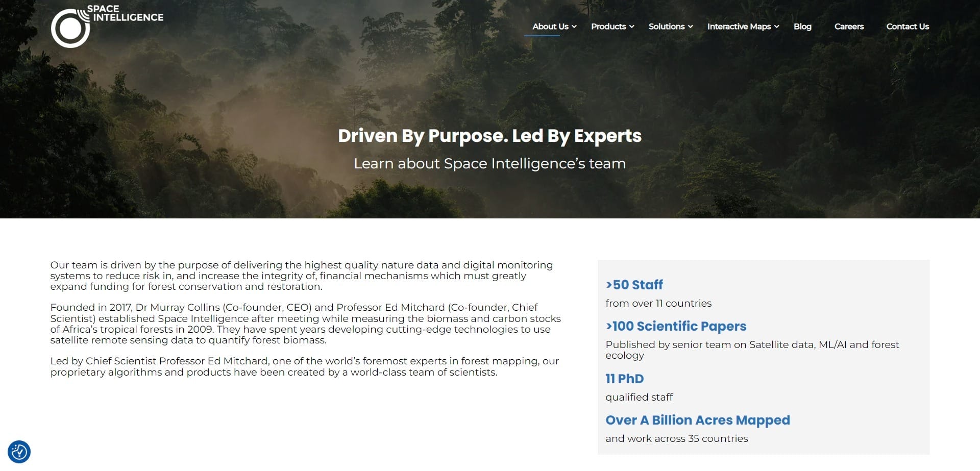Click the '11 PhD' statistic
Image resolution: width=980 pixels, height=471 pixels.
[x=625, y=379]
